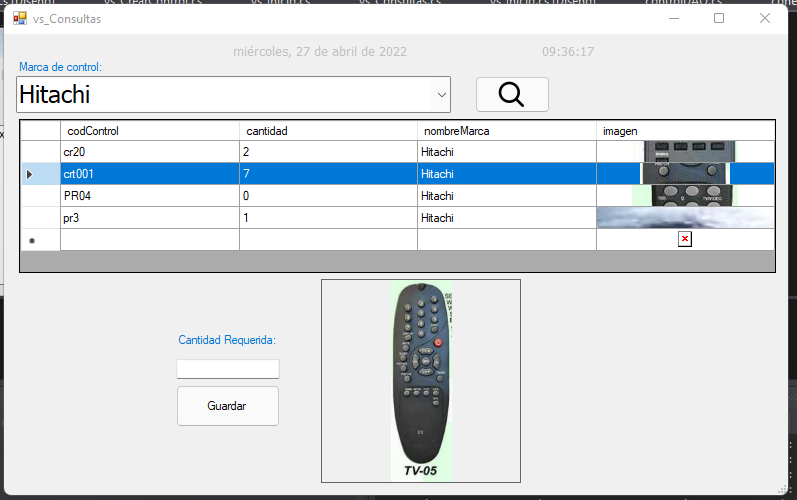Image resolution: width=797 pixels, height=500 pixels.
Task: Sort by codControl column header
Action: 150,131
